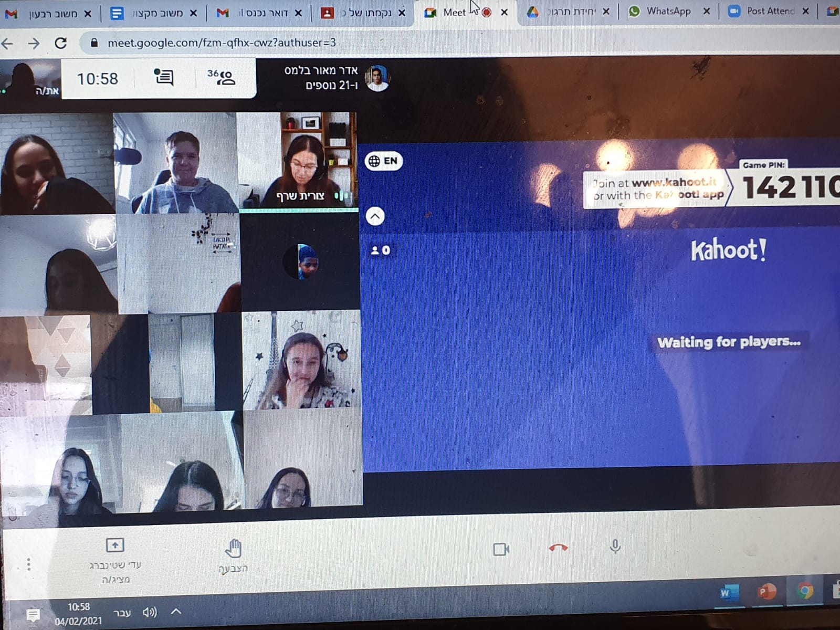Switch to the דואר נכנס Gmail tab
This screenshot has width=840, height=630.
[261, 13]
